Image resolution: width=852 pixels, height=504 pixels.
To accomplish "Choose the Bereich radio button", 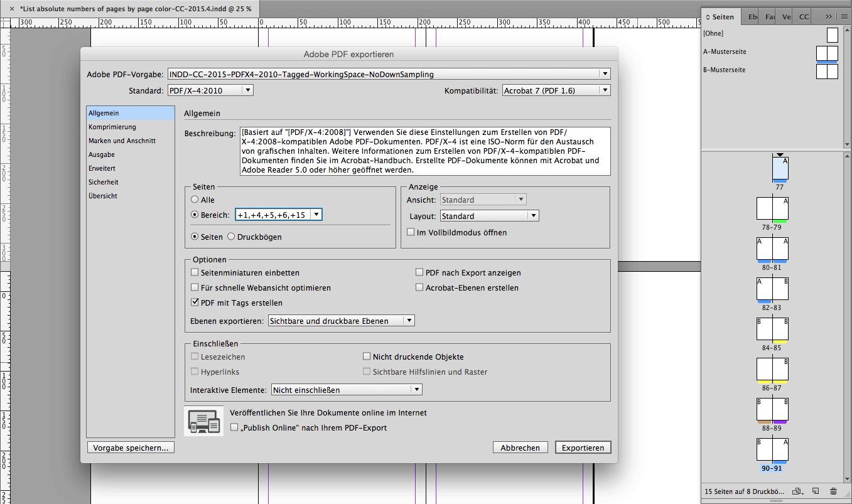I will click(x=195, y=215).
